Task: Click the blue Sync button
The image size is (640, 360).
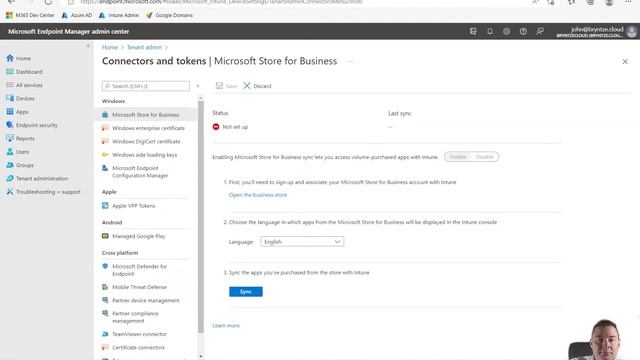Action: (246, 291)
